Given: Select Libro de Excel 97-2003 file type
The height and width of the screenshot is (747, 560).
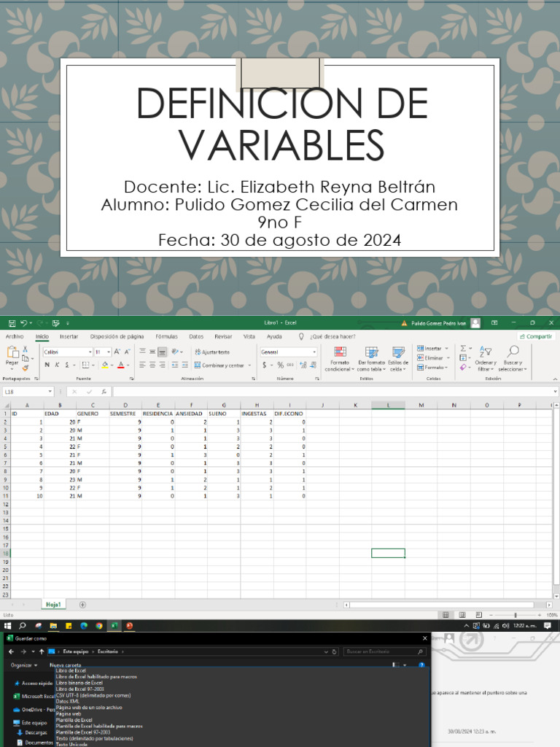Looking at the screenshot, I should pos(79,689).
